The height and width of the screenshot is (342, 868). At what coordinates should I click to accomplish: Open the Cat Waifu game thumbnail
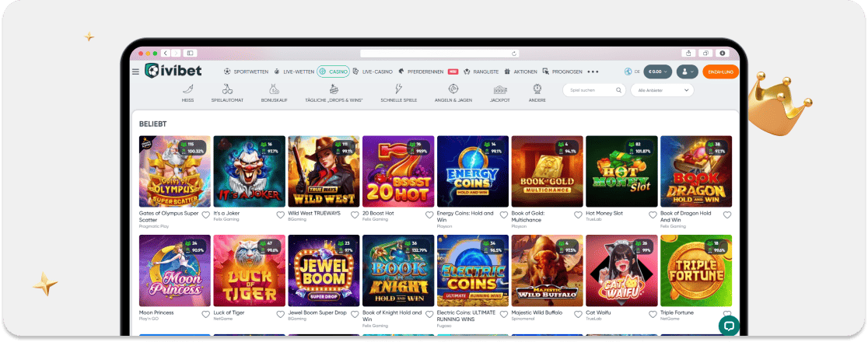click(621, 270)
